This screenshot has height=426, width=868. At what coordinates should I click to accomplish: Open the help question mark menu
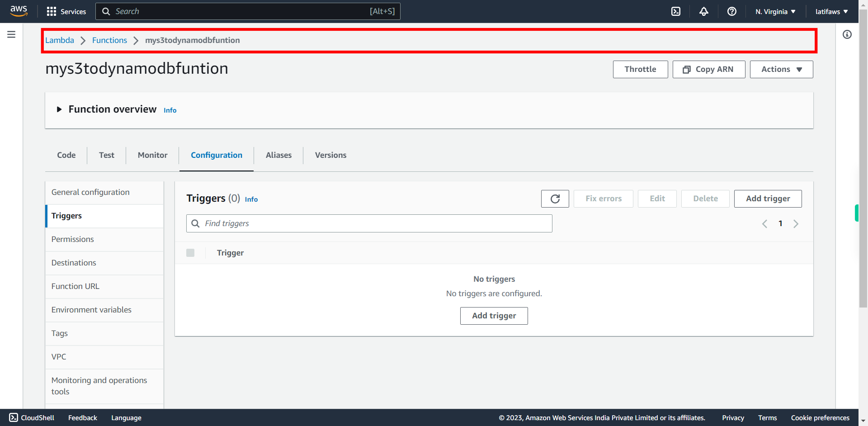point(732,11)
